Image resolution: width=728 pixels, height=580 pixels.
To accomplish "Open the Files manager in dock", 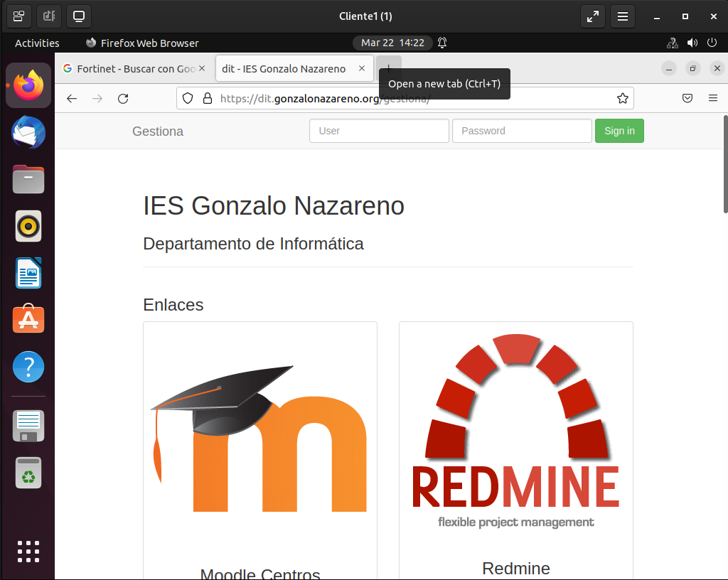I will (x=28, y=179).
